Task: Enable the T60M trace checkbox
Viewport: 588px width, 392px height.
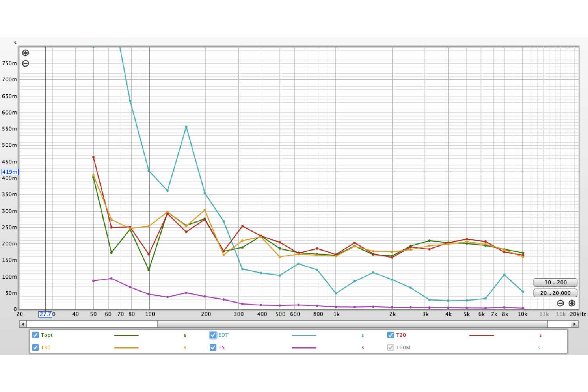Action: (390, 348)
